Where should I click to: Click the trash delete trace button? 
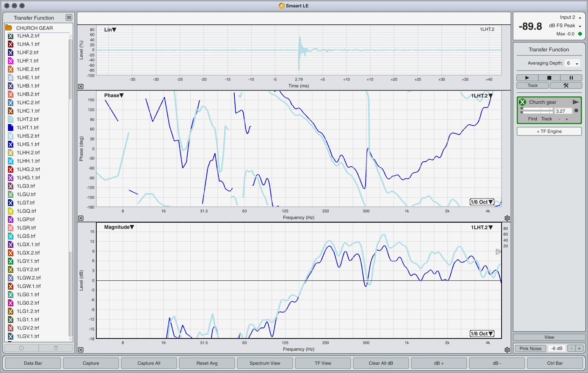point(56,348)
